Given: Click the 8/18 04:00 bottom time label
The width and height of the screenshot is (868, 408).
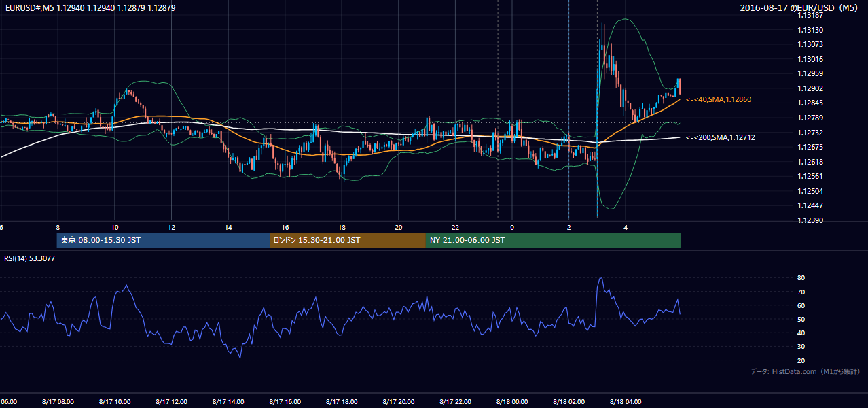Looking at the screenshot, I should [x=626, y=402].
